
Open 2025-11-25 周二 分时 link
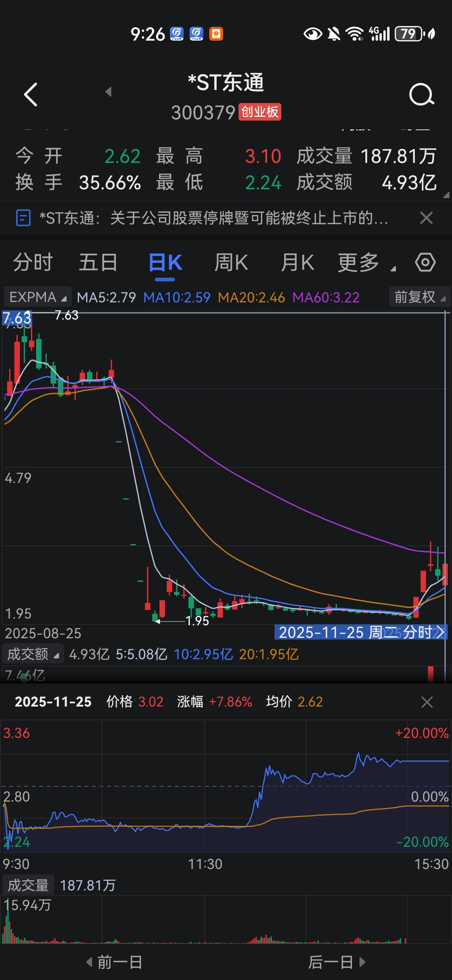(361, 632)
